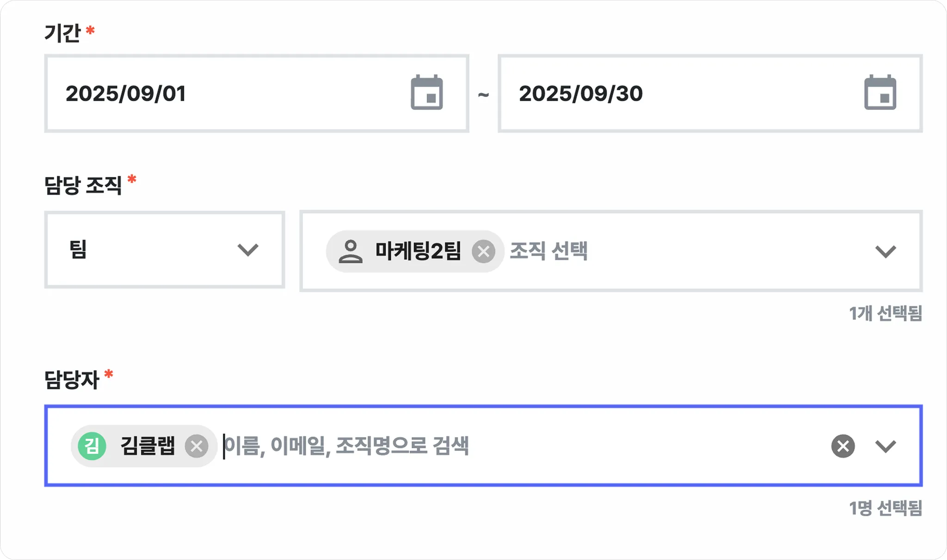
Task: Click the 1개 선택됨 counter text
Action: pos(886,313)
